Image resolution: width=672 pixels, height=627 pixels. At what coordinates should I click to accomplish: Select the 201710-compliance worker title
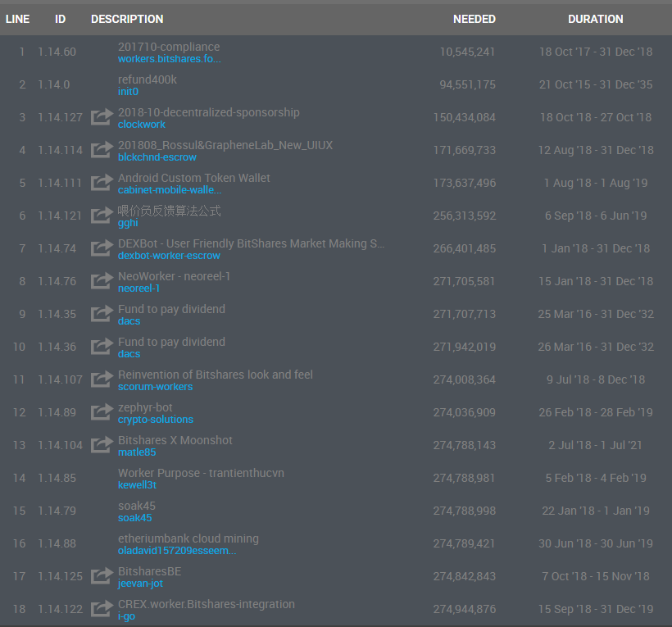(169, 47)
